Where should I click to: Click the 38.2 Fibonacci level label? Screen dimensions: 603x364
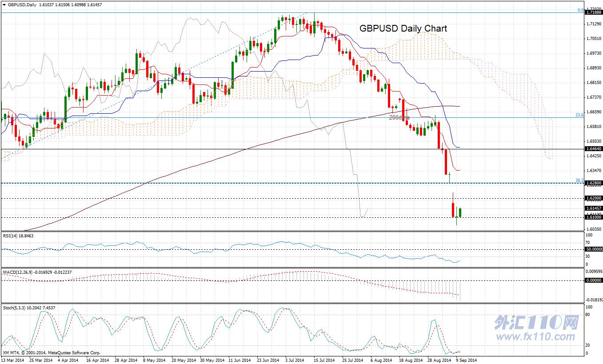(x=579, y=180)
